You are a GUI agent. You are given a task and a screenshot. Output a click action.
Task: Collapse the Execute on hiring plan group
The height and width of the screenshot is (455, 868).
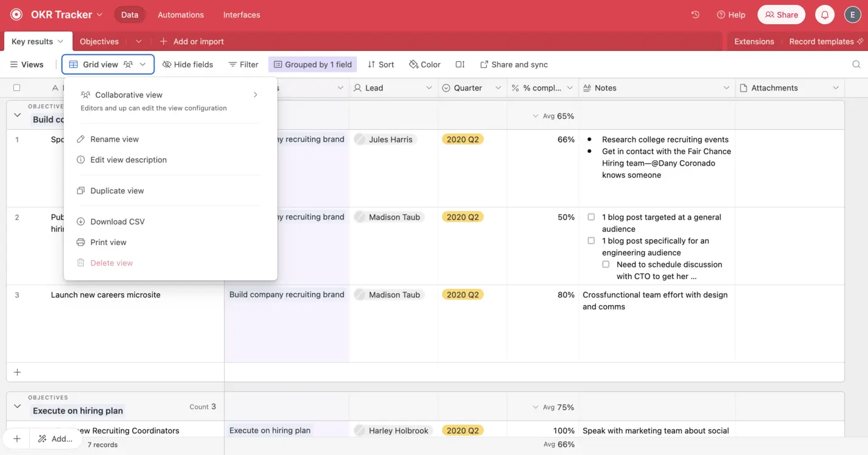(x=18, y=406)
